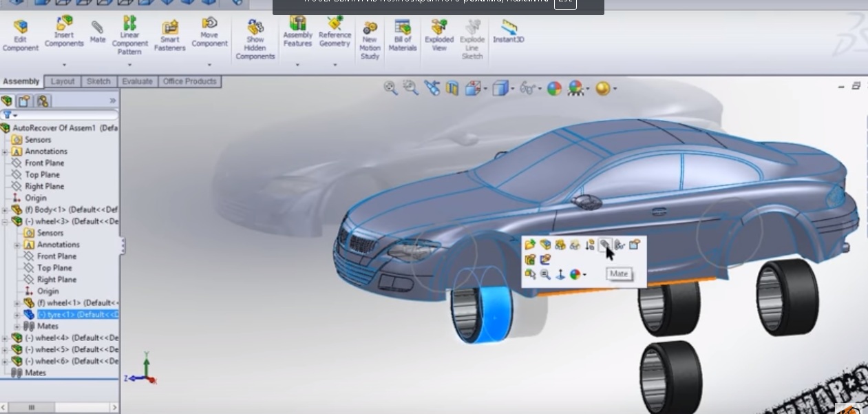Screen dimensions: 868x414
Task: Toggle the Section View in view toolbar
Action: (x=452, y=88)
